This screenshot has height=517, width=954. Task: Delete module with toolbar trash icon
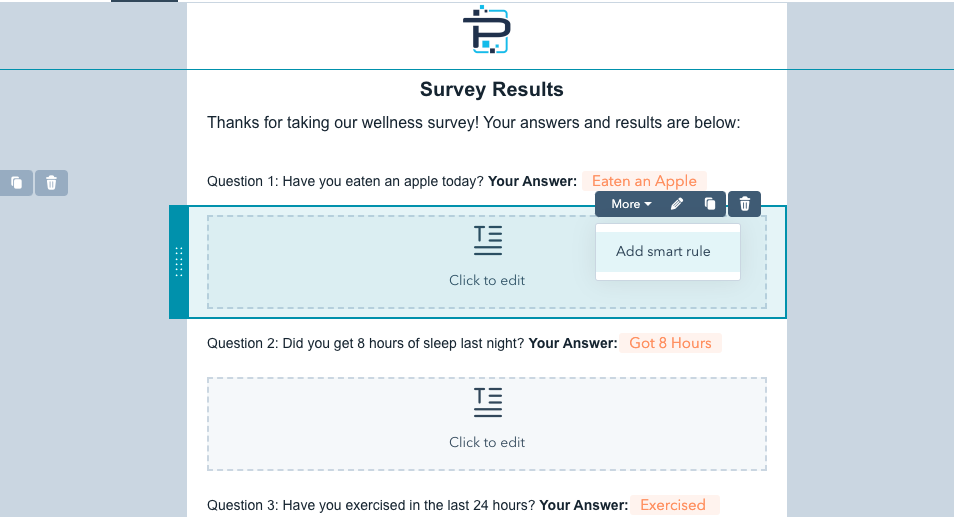[745, 204]
